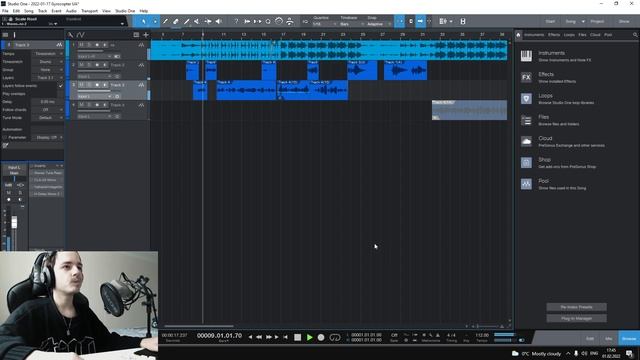Screen dimensions: 640x360
Task: Adjust the channel volume fader in inspector
Action: click(x=14, y=222)
